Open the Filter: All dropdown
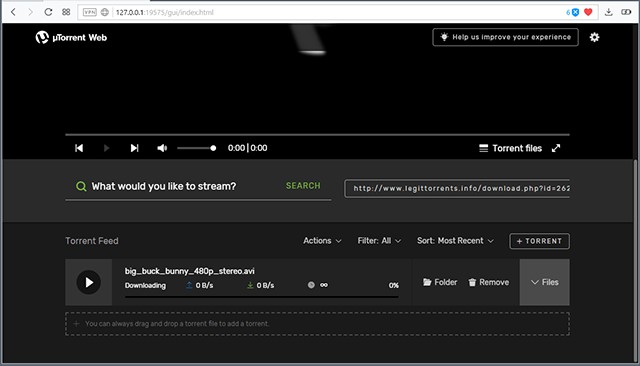This screenshot has height=366, width=640. [x=379, y=241]
